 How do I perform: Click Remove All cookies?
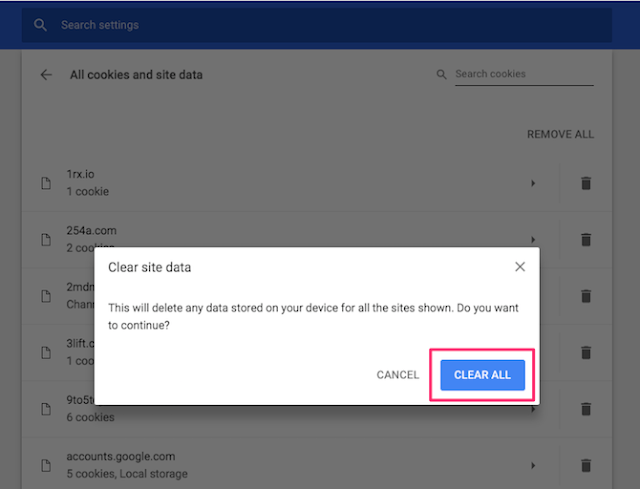click(x=560, y=135)
